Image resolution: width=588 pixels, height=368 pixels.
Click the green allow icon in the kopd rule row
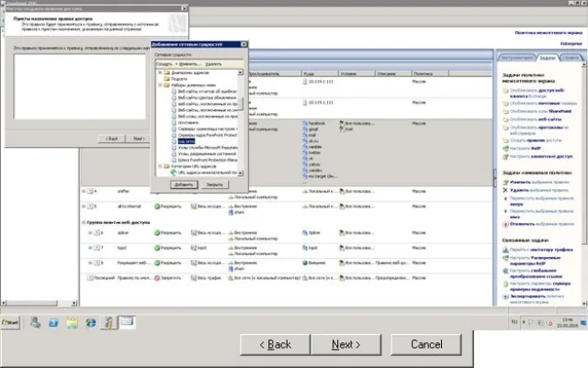click(x=157, y=248)
